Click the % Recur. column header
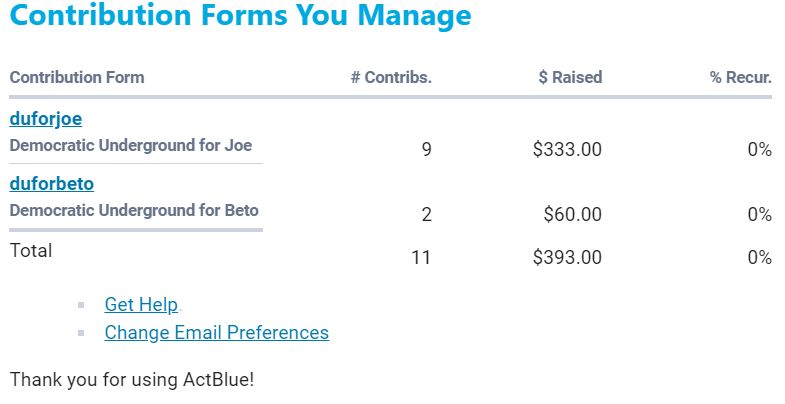Image resolution: width=785 pixels, height=404 pixels. [x=741, y=77]
